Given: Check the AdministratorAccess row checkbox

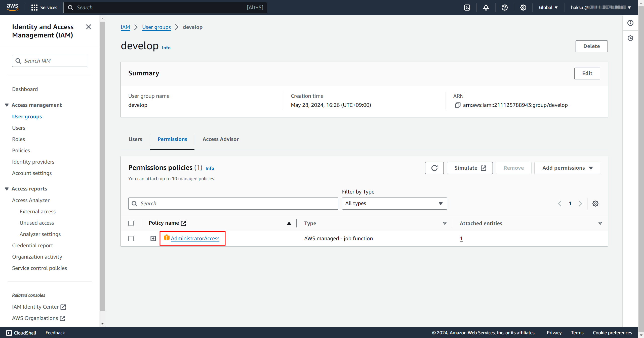Looking at the screenshot, I should pos(131,238).
